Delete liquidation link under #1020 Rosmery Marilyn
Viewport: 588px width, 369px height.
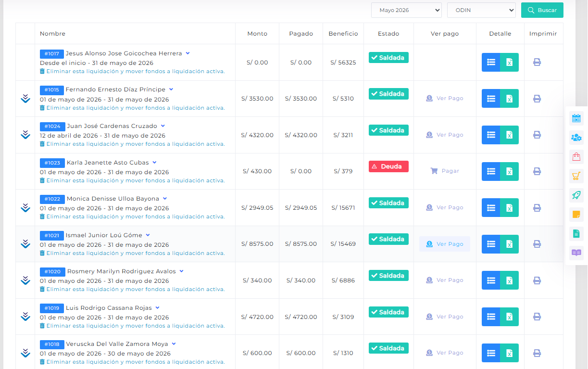coord(132,289)
